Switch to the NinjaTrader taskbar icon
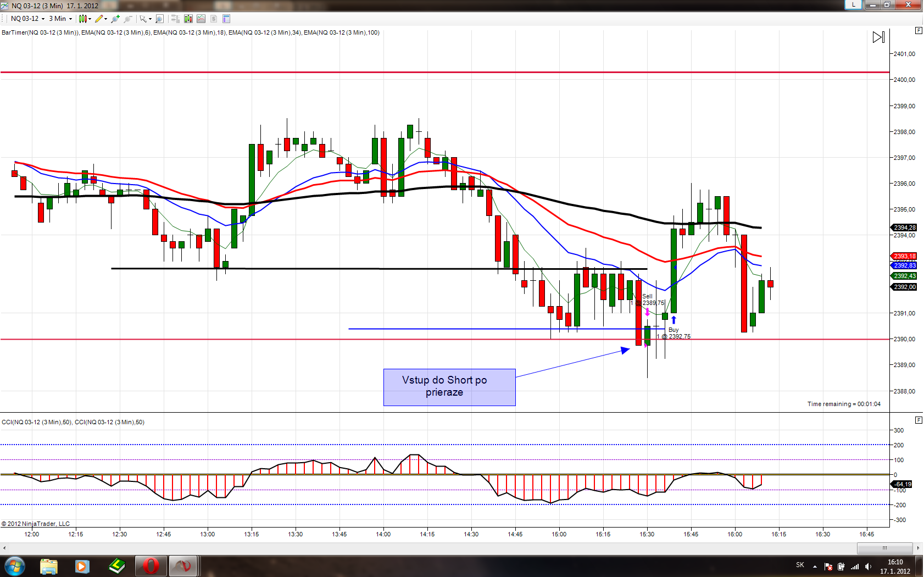Image resolution: width=924 pixels, height=577 pixels. (183, 566)
